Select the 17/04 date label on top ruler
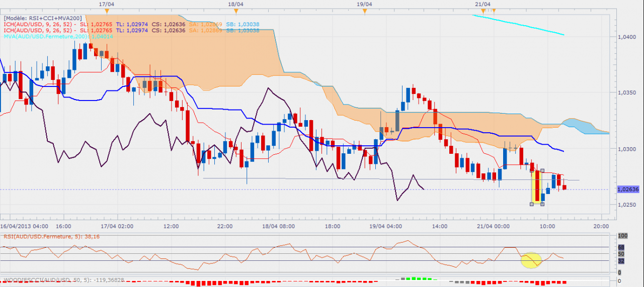This screenshot has width=644, height=287. pos(106,4)
